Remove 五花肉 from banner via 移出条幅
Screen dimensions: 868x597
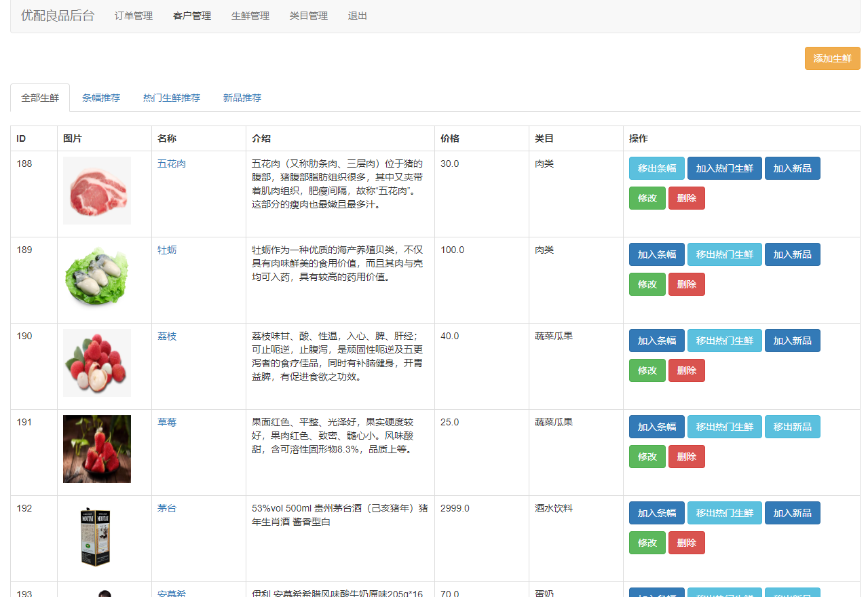point(656,168)
